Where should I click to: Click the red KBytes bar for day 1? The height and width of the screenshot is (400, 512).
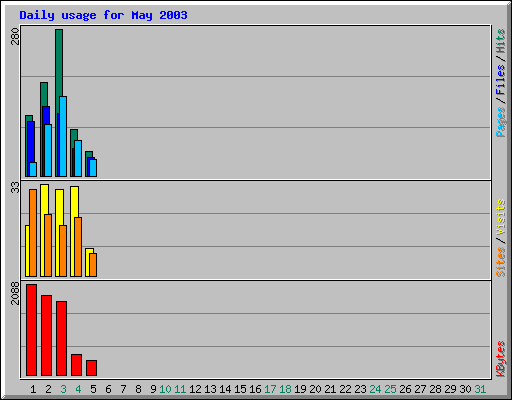tap(31, 330)
